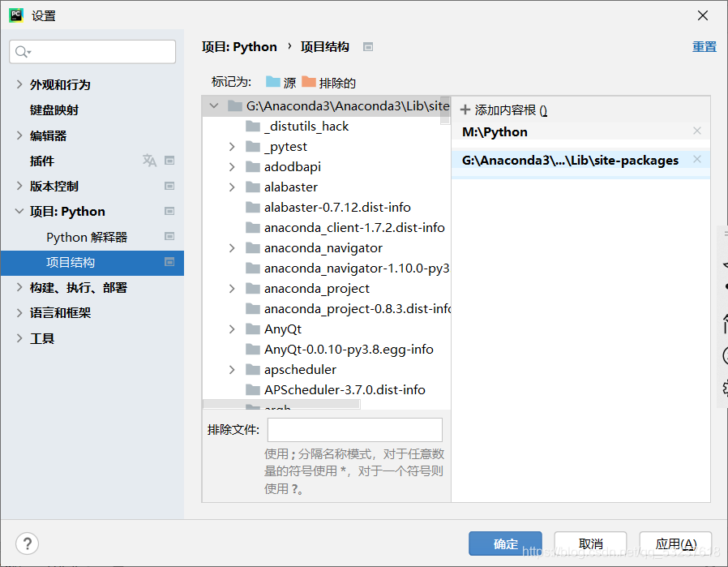Open help with the question mark icon
Image resolution: width=728 pixels, height=567 pixels.
[x=27, y=543]
